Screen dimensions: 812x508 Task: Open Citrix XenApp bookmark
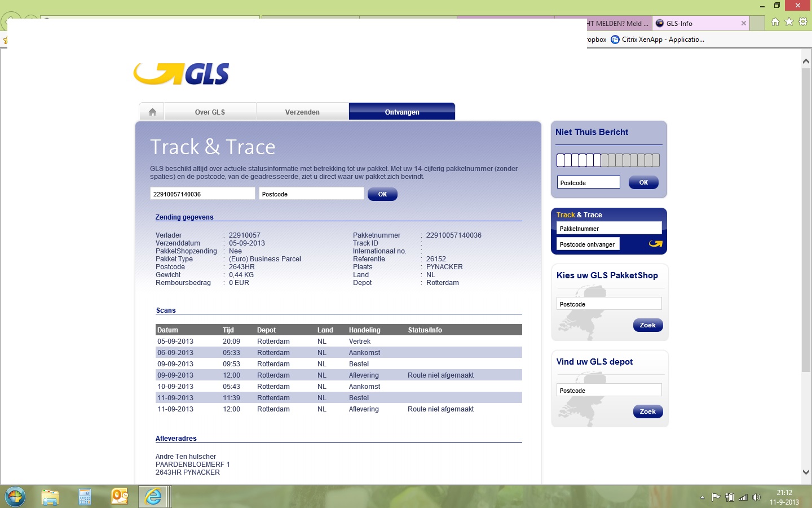point(657,40)
